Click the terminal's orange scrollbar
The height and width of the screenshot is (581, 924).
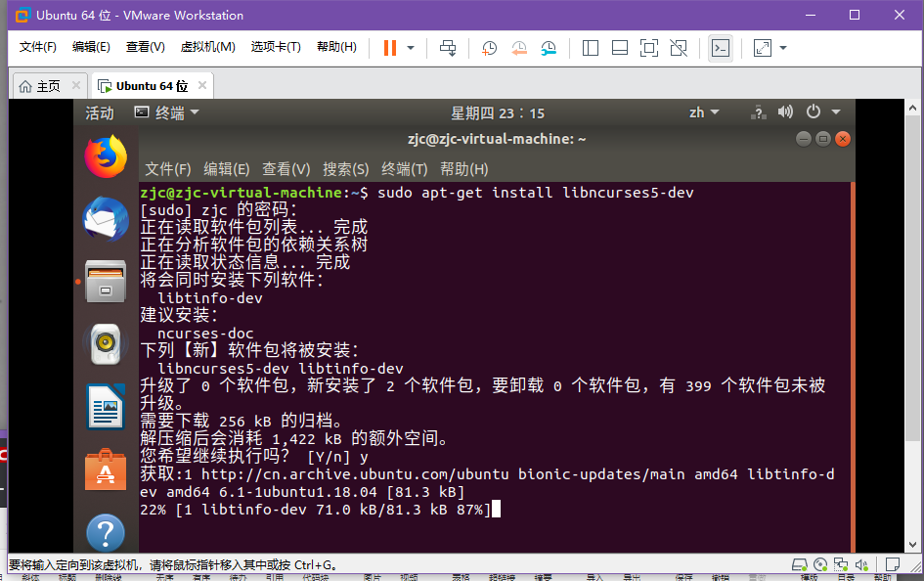[x=852, y=367]
